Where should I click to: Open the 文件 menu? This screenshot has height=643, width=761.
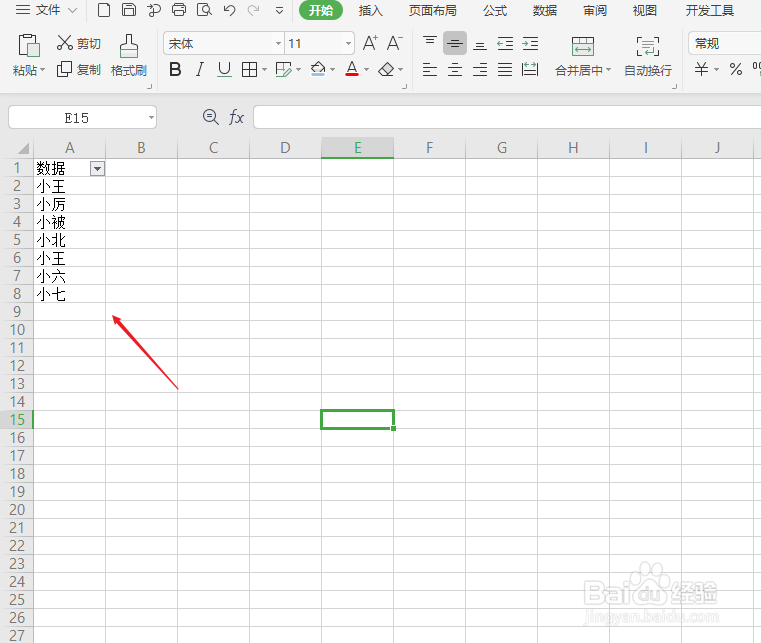click(x=46, y=10)
